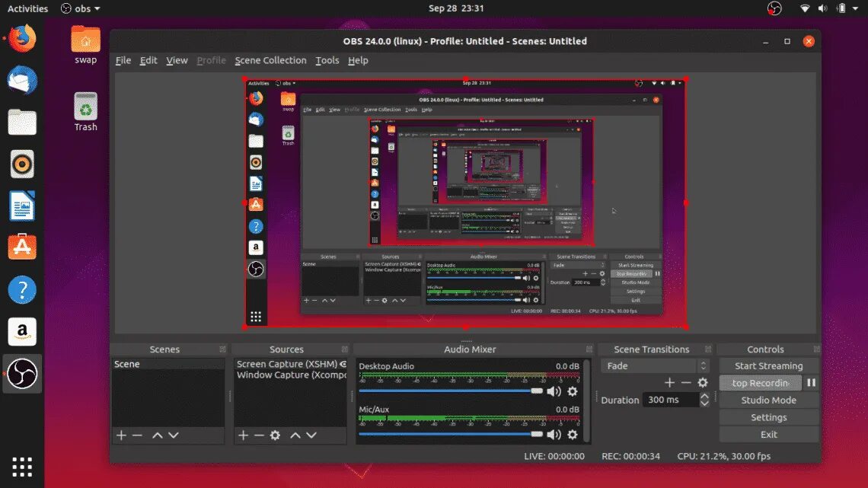Open Files manager from dock
This screenshot has width=868, height=488.
tap(22, 123)
